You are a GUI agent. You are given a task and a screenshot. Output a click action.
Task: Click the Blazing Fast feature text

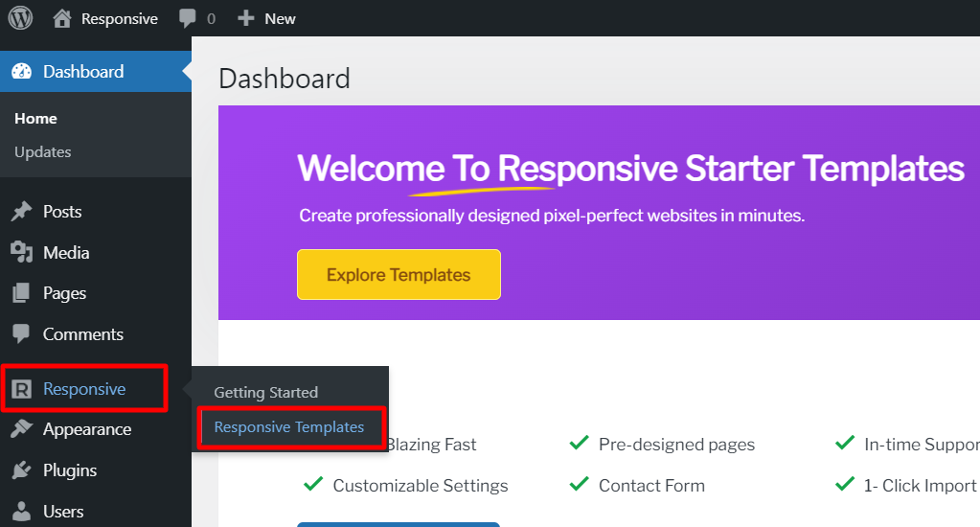coord(431,445)
